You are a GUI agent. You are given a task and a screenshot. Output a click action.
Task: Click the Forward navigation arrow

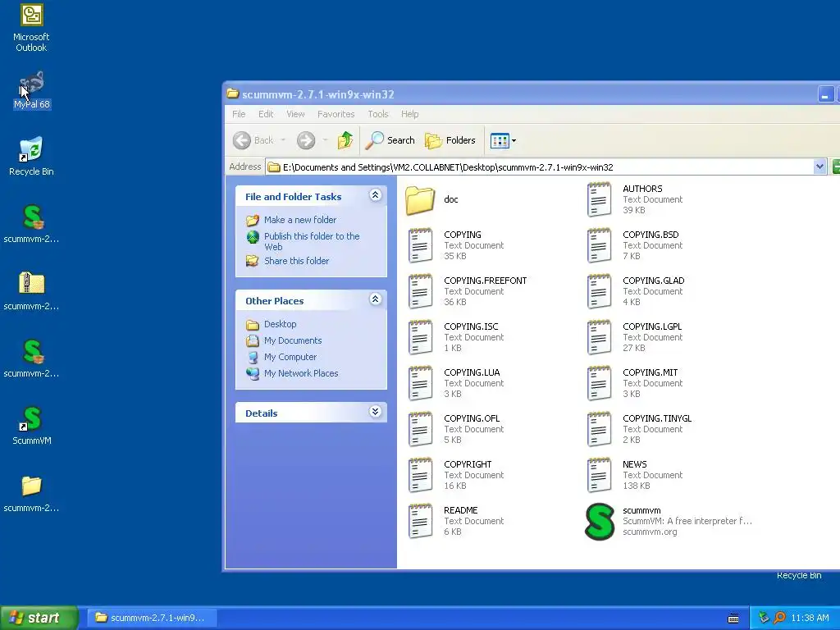pyautogui.click(x=306, y=140)
